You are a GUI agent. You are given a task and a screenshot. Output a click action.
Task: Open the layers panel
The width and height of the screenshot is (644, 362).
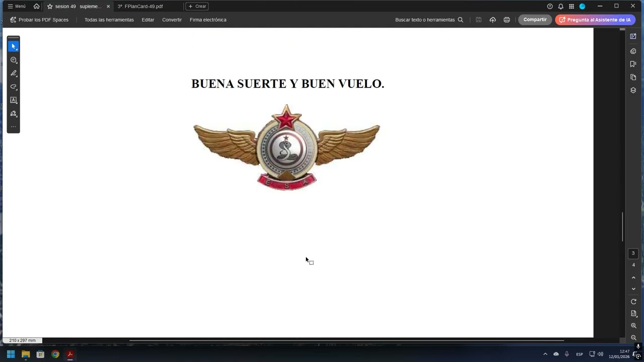pyautogui.click(x=633, y=90)
